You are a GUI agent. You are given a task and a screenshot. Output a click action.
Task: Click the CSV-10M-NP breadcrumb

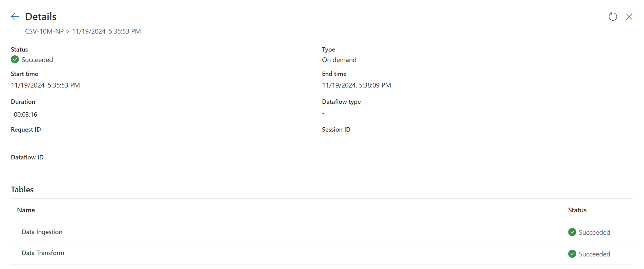[44, 32]
